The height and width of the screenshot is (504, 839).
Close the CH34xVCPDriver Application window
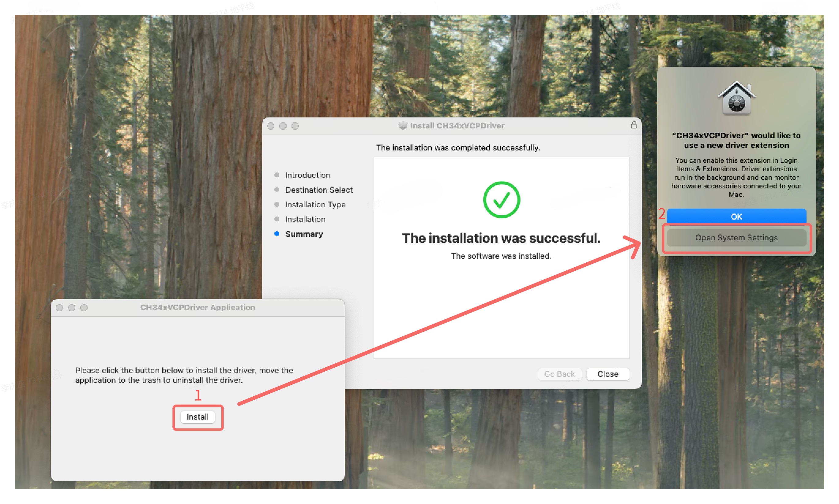pos(59,308)
